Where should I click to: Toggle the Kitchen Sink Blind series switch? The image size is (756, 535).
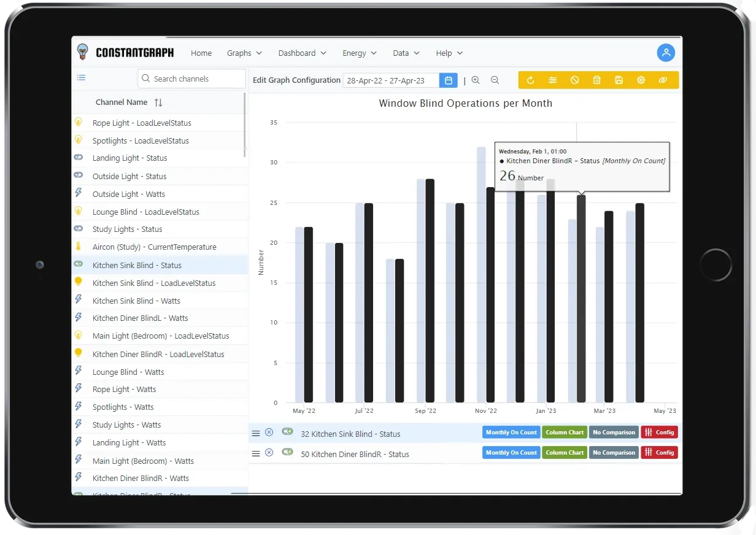point(287,432)
